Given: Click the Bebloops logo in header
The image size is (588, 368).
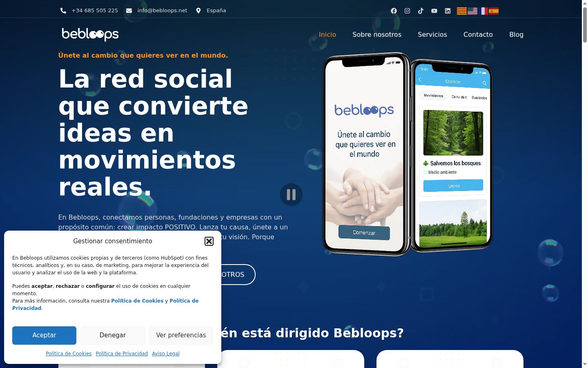Looking at the screenshot, I should [x=90, y=34].
